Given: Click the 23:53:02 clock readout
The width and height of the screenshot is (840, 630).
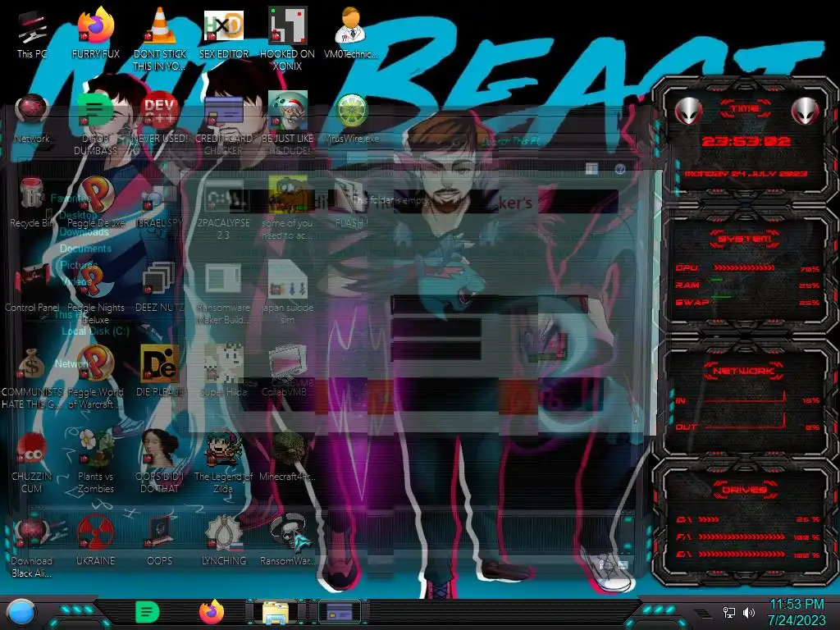Looking at the screenshot, I should coord(746,141).
